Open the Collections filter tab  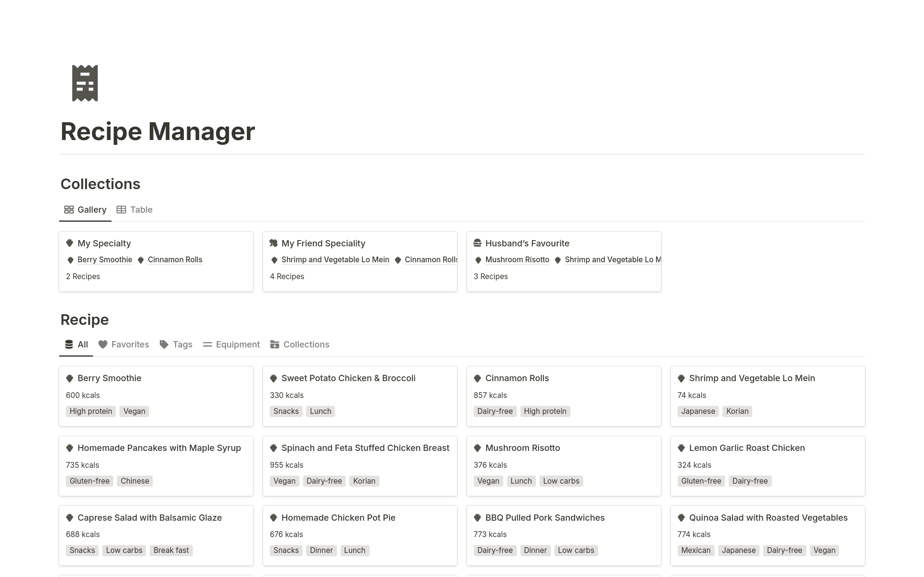point(306,345)
